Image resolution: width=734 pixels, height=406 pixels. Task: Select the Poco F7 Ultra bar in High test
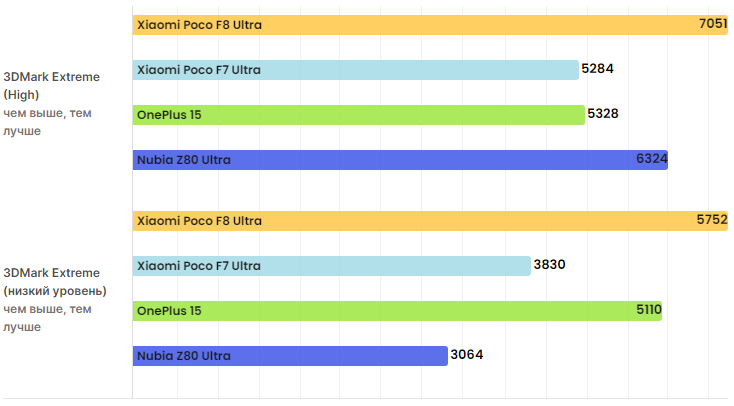click(x=355, y=69)
